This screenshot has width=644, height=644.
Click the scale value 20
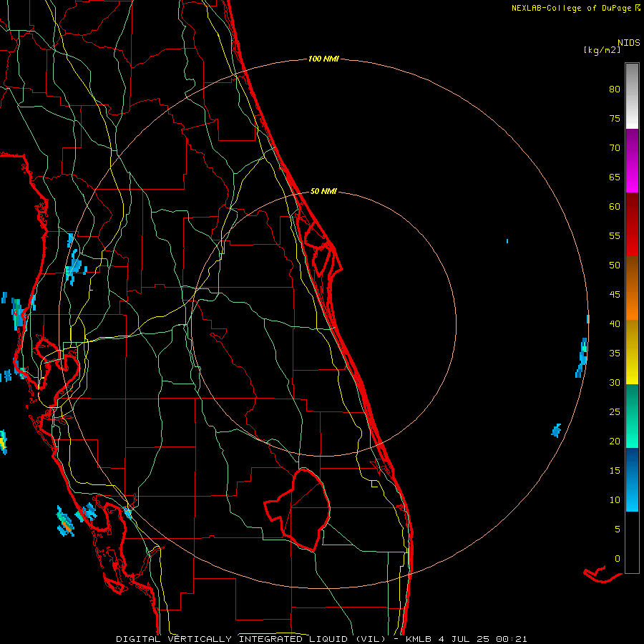615,441
